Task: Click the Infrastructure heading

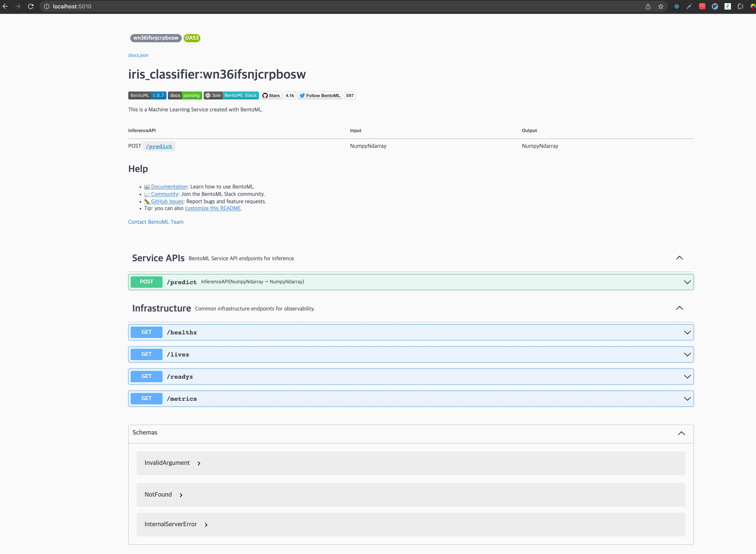Action: coord(162,308)
